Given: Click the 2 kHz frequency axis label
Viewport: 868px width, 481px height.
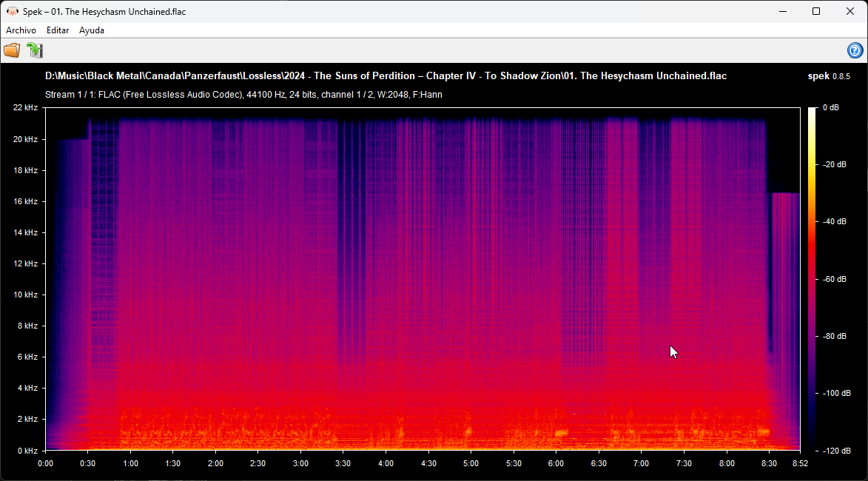Looking at the screenshot, I should [27, 419].
